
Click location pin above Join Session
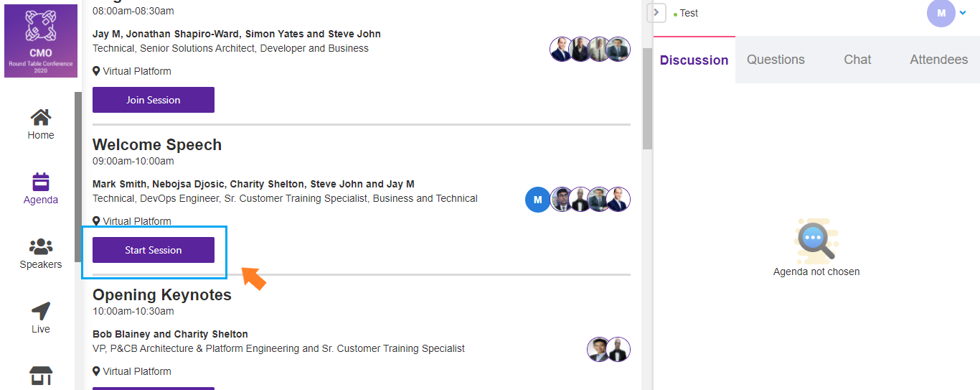(x=96, y=71)
